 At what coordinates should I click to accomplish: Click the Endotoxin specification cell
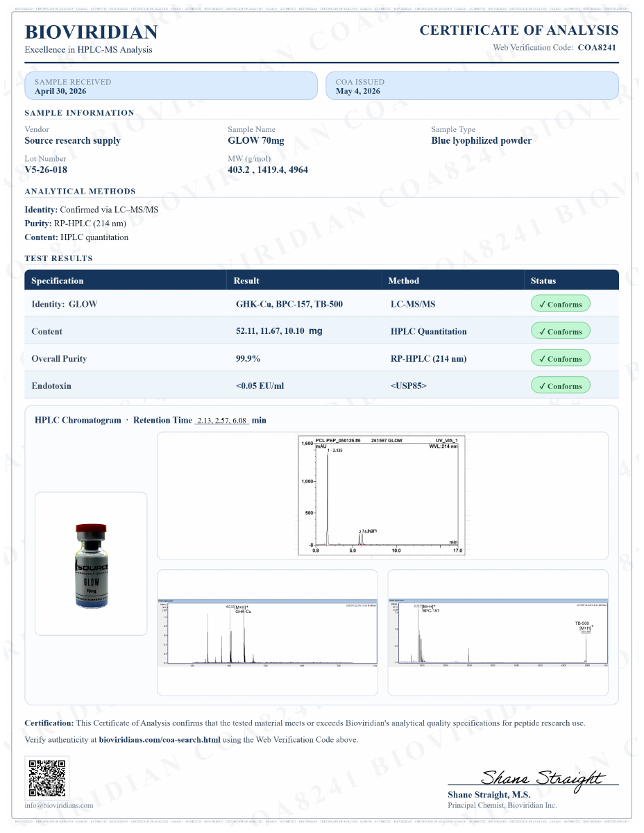tap(51, 385)
